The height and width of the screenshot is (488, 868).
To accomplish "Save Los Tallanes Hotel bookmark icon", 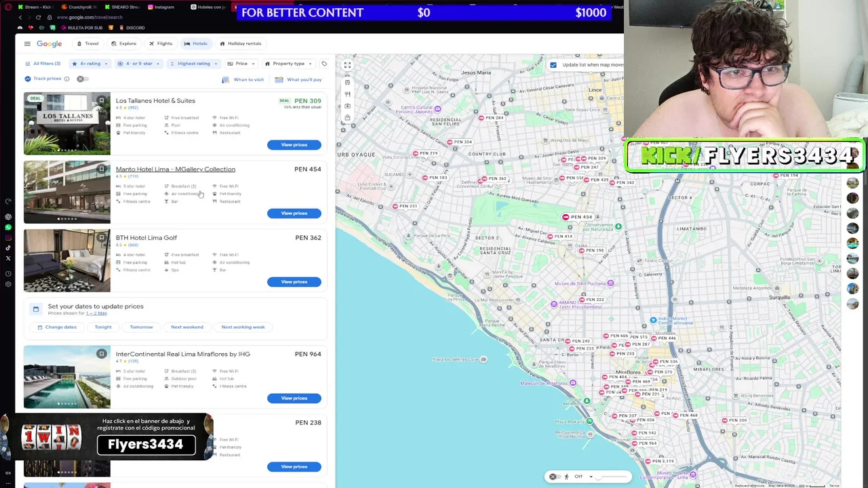I will (x=101, y=100).
